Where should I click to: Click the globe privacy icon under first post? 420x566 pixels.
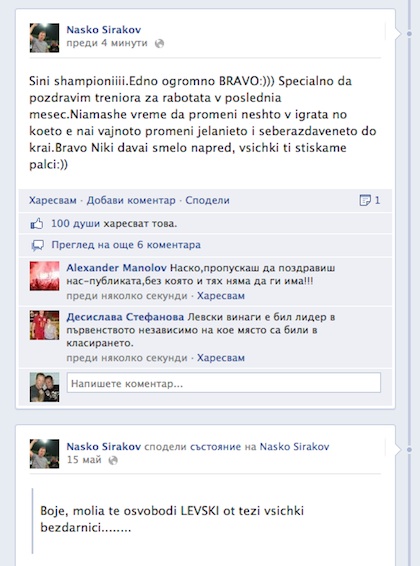click(x=159, y=43)
